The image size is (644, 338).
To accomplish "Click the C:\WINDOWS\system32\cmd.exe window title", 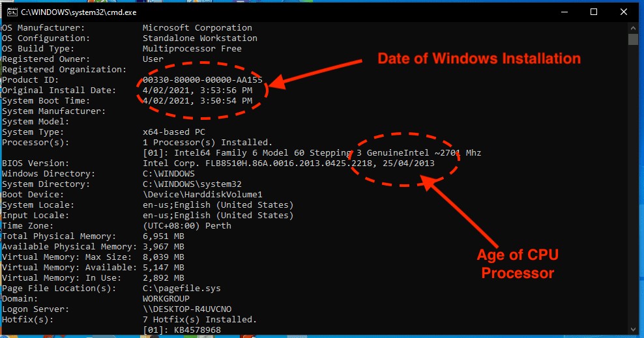I will tap(79, 12).
